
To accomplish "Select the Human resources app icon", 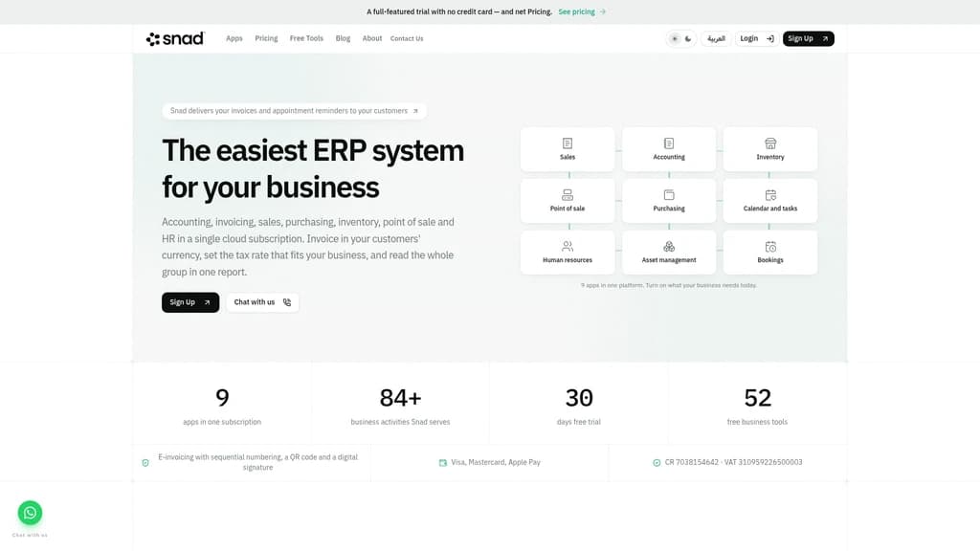I will point(567,246).
